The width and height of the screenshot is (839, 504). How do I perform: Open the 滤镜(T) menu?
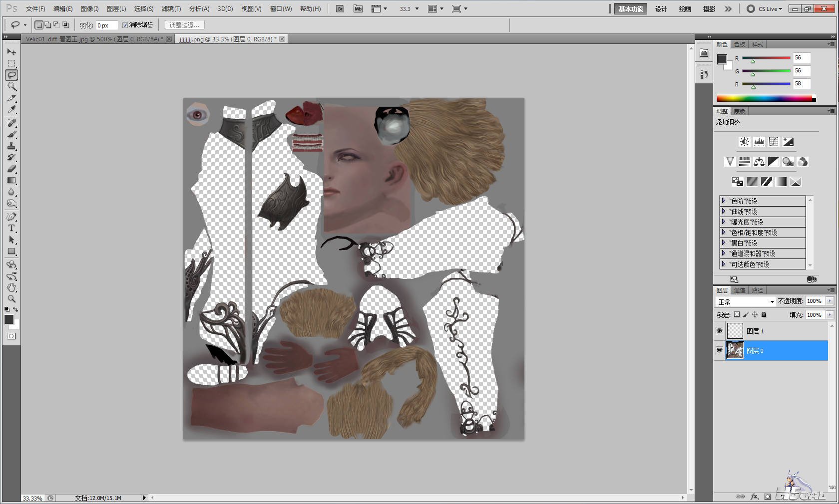tap(171, 8)
